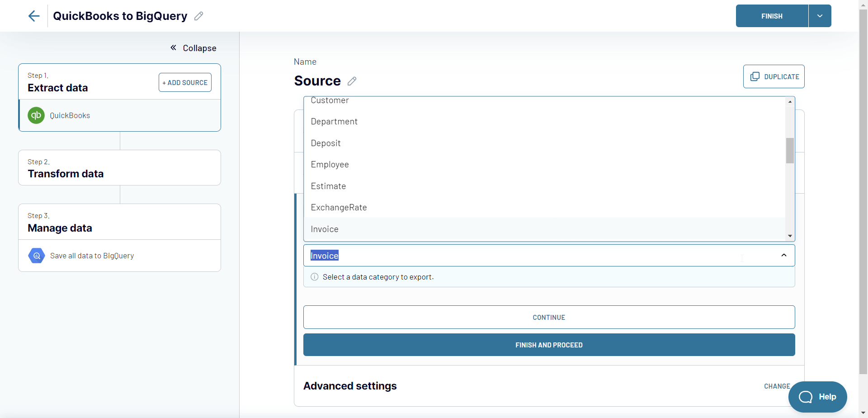Select Invoice option in the dropdown list
868x418 pixels.
click(x=544, y=229)
